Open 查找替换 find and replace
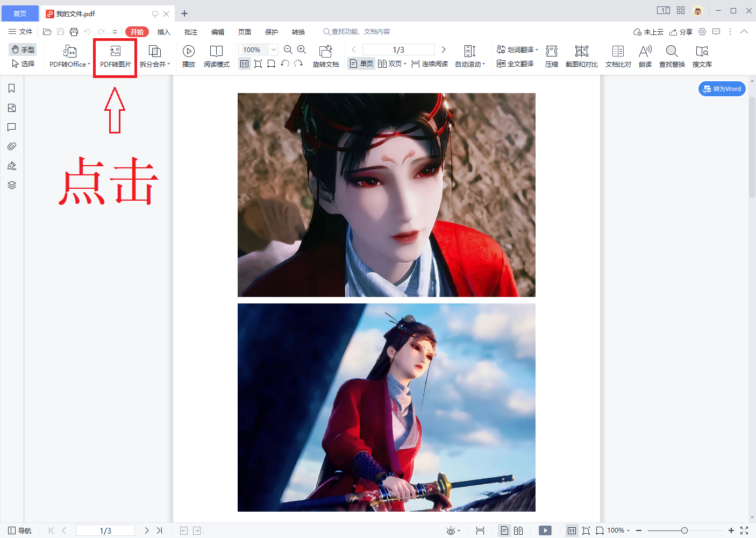This screenshot has height=538, width=756. 672,57
